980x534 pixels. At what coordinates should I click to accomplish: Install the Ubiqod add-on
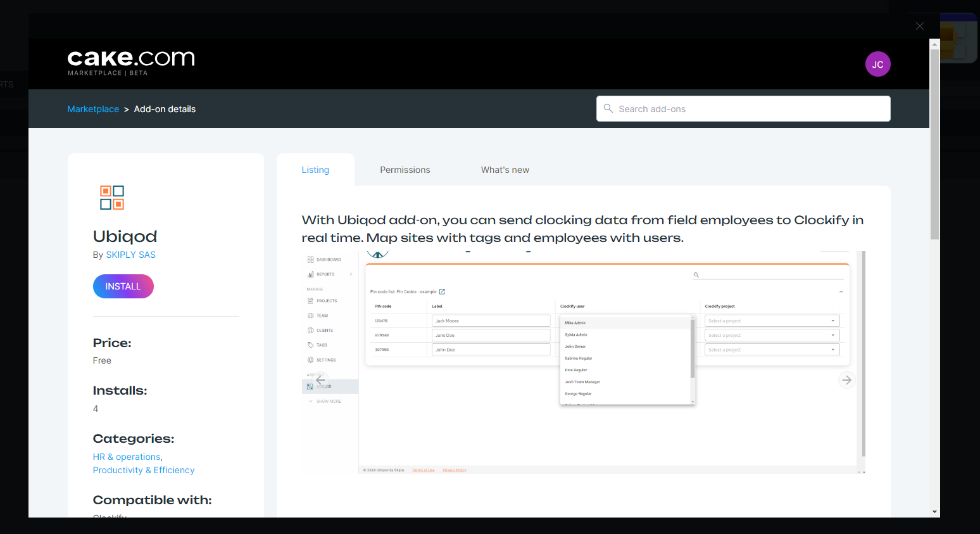(x=123, y=286)
